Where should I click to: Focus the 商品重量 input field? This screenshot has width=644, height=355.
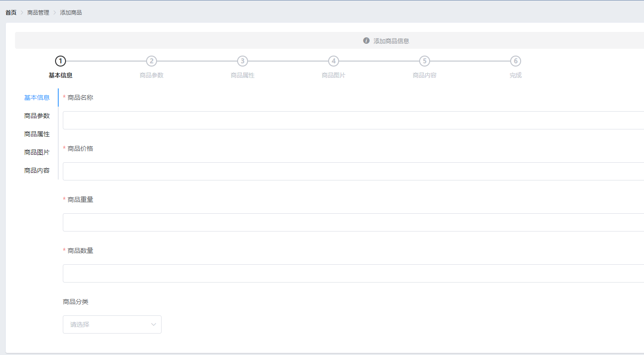[x=353, y=222]
